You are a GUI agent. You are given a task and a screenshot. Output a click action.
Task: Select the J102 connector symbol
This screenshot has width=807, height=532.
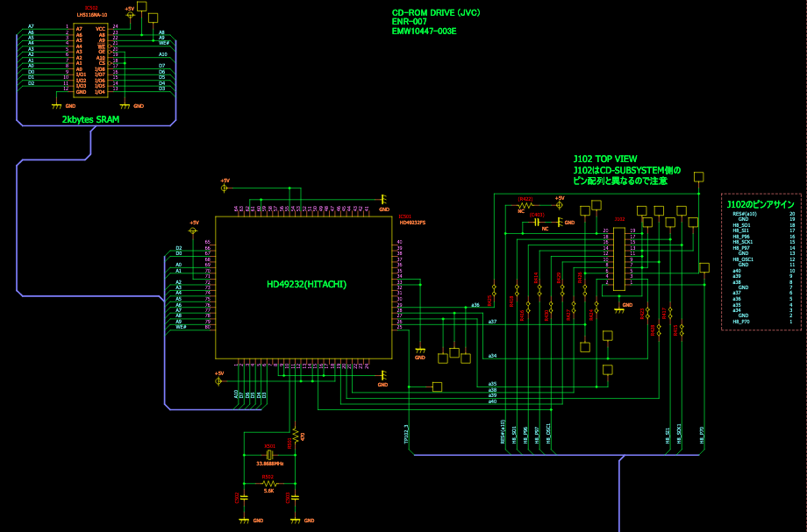(619, 258)
